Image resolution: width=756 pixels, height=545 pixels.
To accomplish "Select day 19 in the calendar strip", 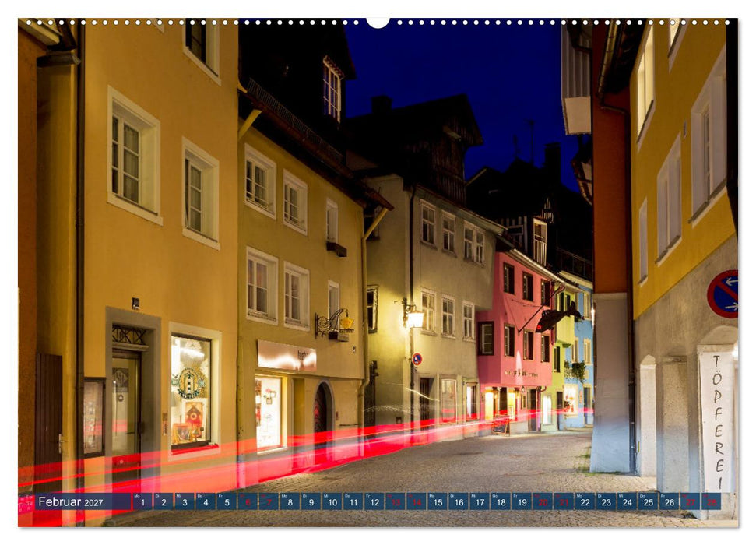I will 522,501.
